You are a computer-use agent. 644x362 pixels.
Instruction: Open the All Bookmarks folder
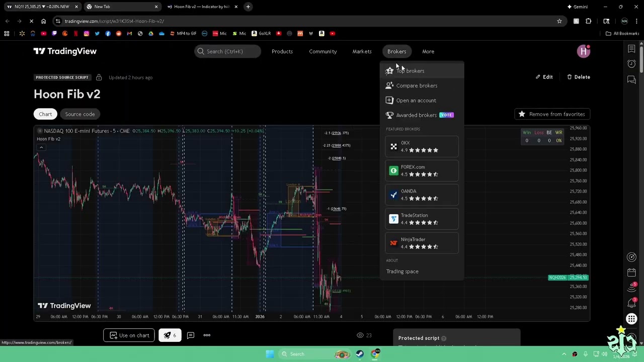(x=622, y=34)
